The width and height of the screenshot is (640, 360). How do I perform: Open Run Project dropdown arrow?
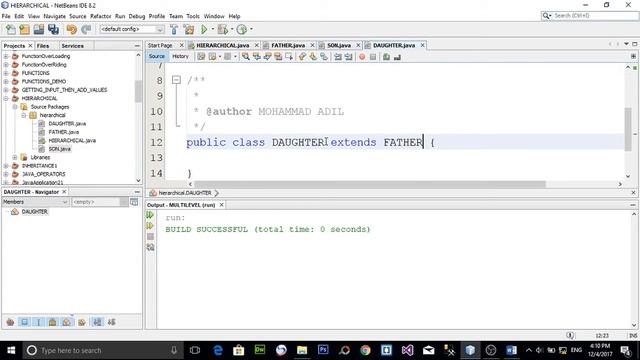[213, 29]
